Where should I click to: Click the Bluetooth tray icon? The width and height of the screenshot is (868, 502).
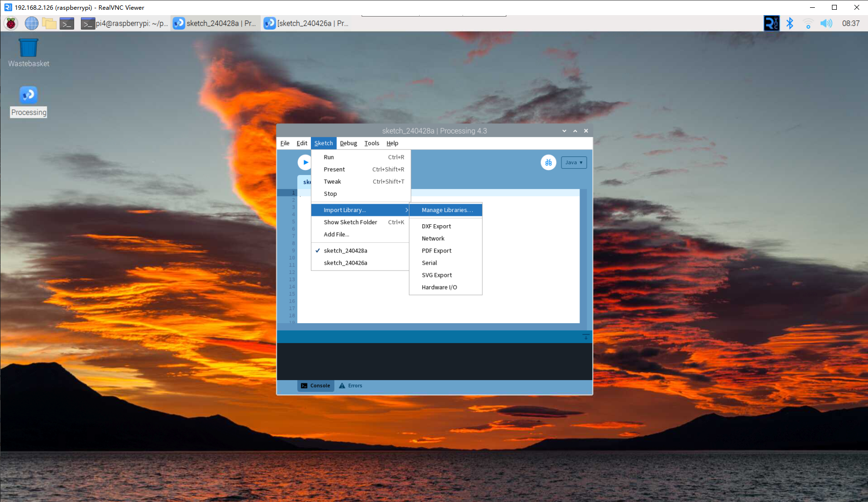790,23
